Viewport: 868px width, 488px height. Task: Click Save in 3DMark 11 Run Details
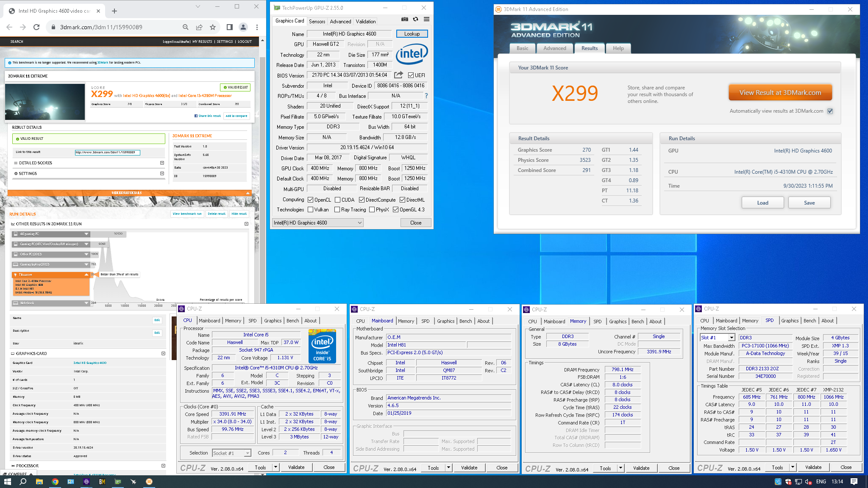pyautogui.click(x=809, y=203)
